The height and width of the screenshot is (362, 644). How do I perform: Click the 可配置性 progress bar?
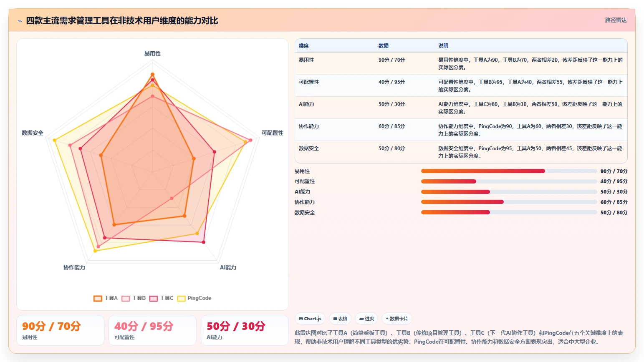pyautogui.click(x=509, y=181)
